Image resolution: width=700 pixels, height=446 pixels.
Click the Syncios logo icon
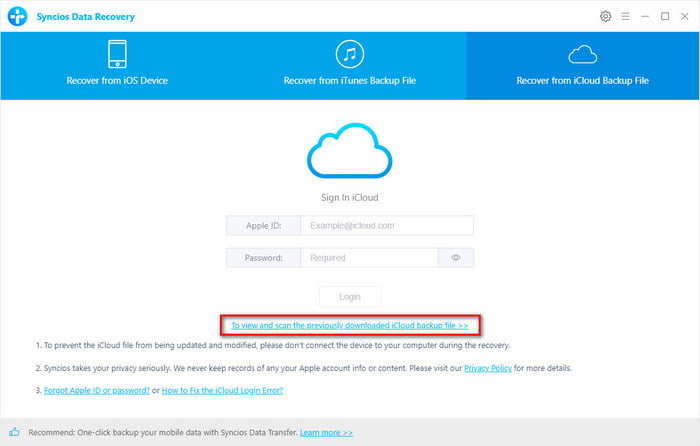pyautogui.click(x=17, y=17)
